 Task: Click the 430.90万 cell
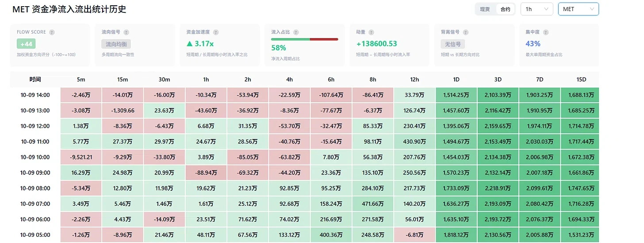click(414, 142)
